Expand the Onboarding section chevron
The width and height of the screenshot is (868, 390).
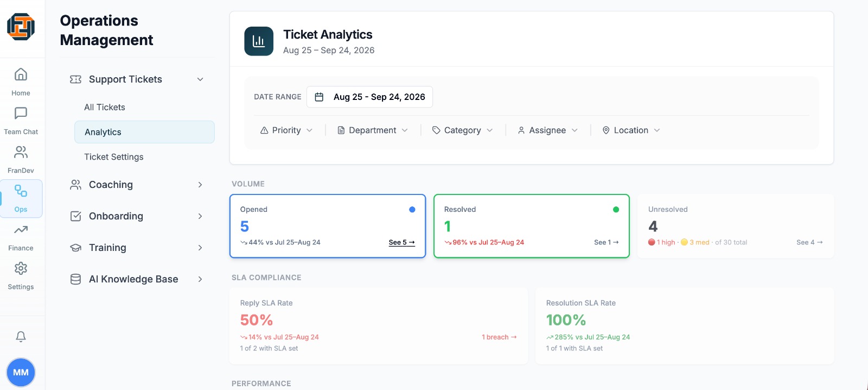pyautogui.click(x=200, y=216)
